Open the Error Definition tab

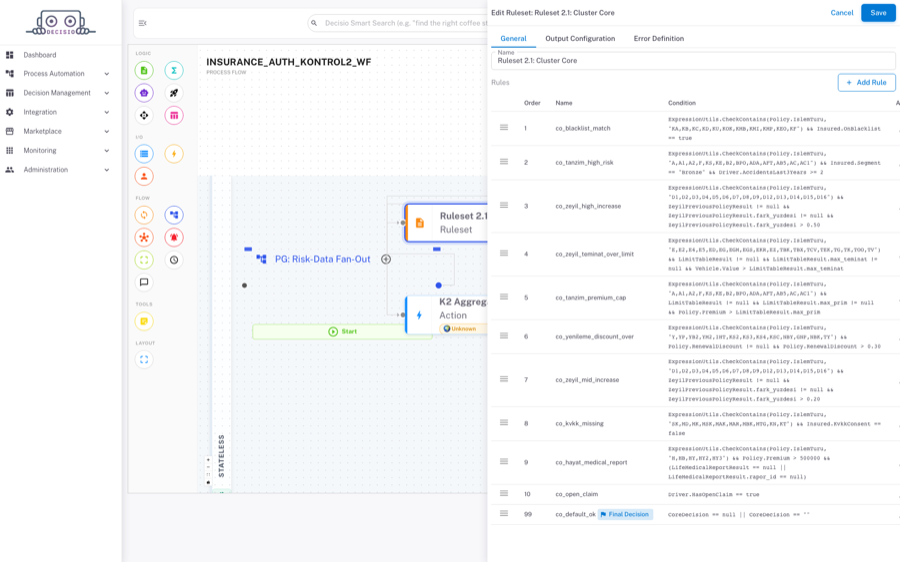tap(658, 38)
